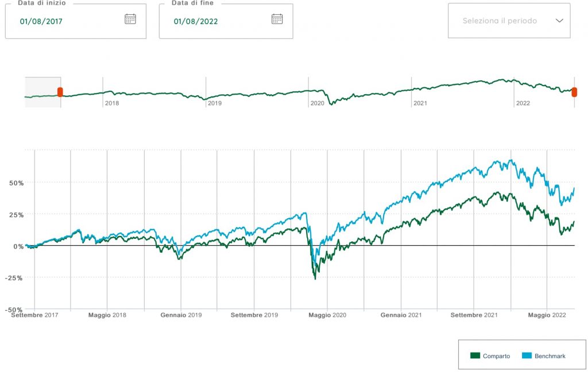Viewport: 588px width, 372px height.
Task: Grab the right orange range handle in navigator
Action: click(x=574, y=92)
